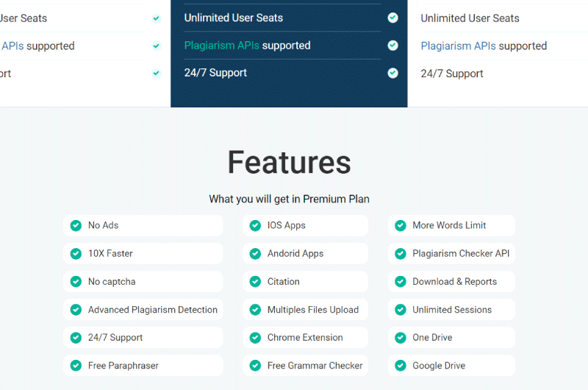Click the No Ads label

pos(103,225)
